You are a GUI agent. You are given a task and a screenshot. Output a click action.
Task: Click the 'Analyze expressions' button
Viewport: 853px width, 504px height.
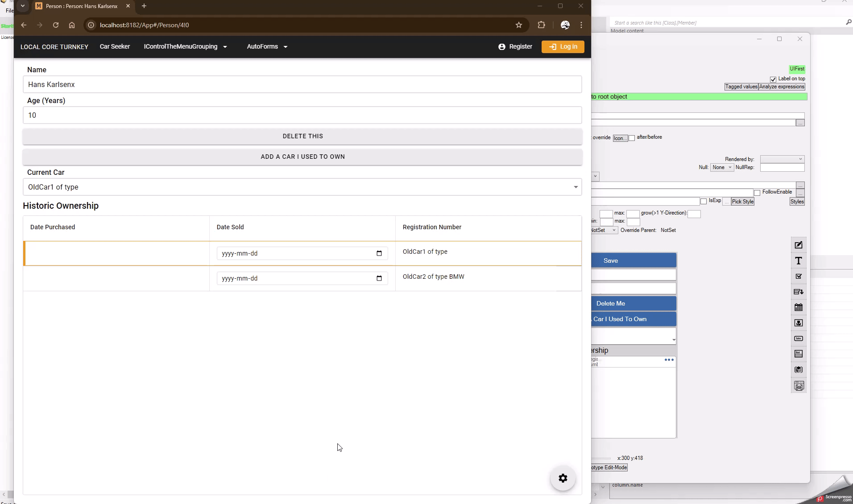tap(782, 87)
